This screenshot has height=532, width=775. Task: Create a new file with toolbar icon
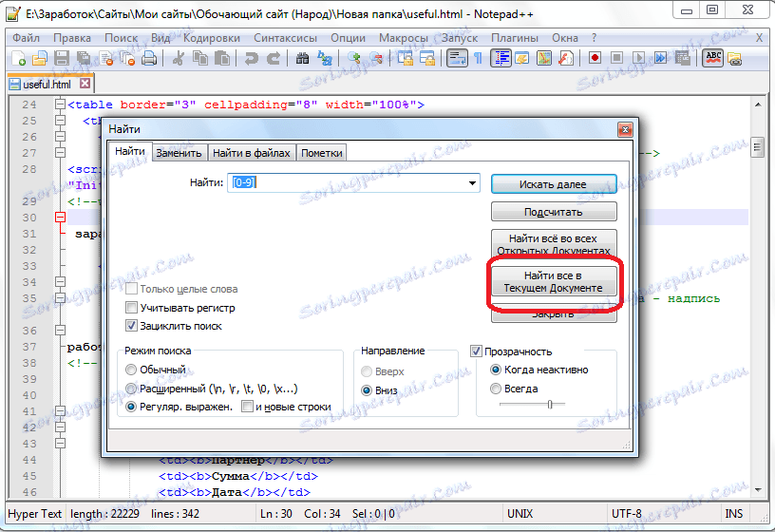coord(19,58)
